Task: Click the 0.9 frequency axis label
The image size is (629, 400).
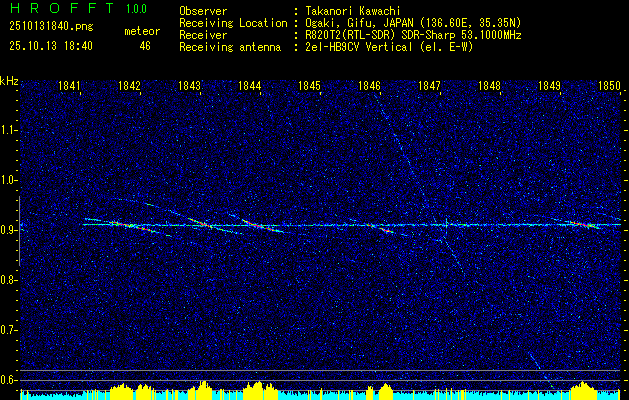Action: (x=9, y=230)
